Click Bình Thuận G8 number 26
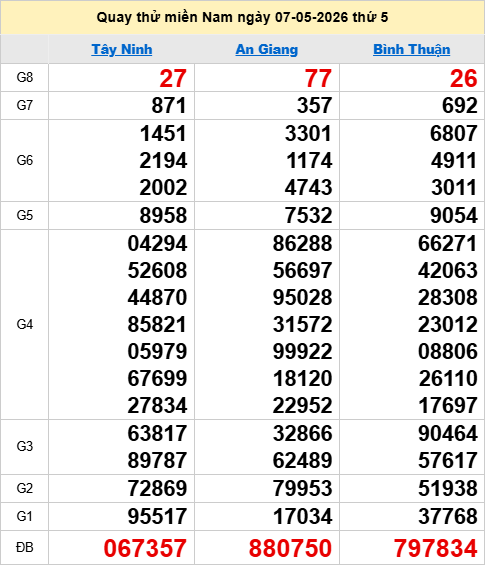 tap(464, 78)
